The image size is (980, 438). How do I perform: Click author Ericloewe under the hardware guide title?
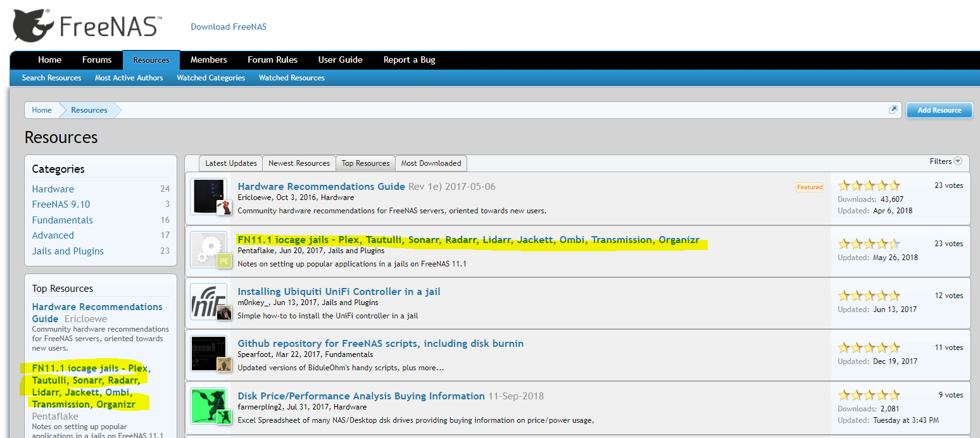click(x=254, y=198)
